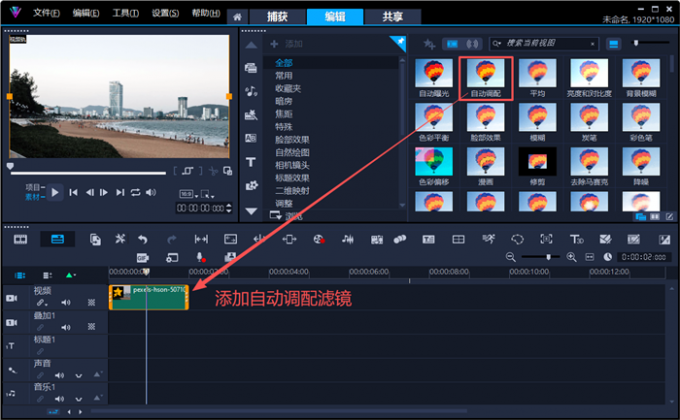
Task: Switch to timeline view
Action: (57, 239)
